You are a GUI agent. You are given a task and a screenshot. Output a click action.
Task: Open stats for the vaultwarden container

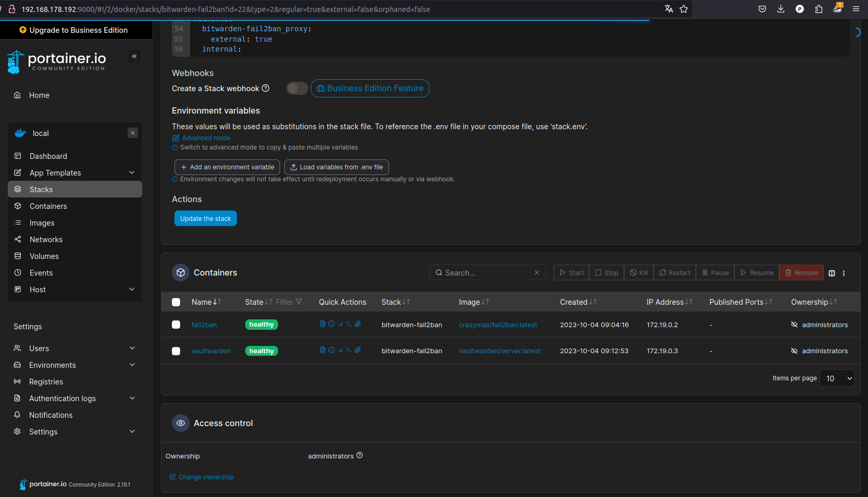click(340, 350)
